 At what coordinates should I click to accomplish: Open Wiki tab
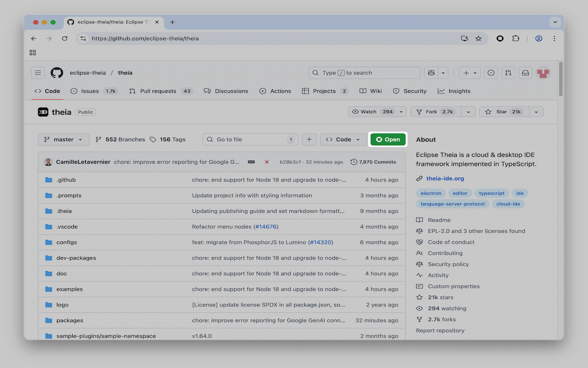pyautogui.click(x=371, y=91)
